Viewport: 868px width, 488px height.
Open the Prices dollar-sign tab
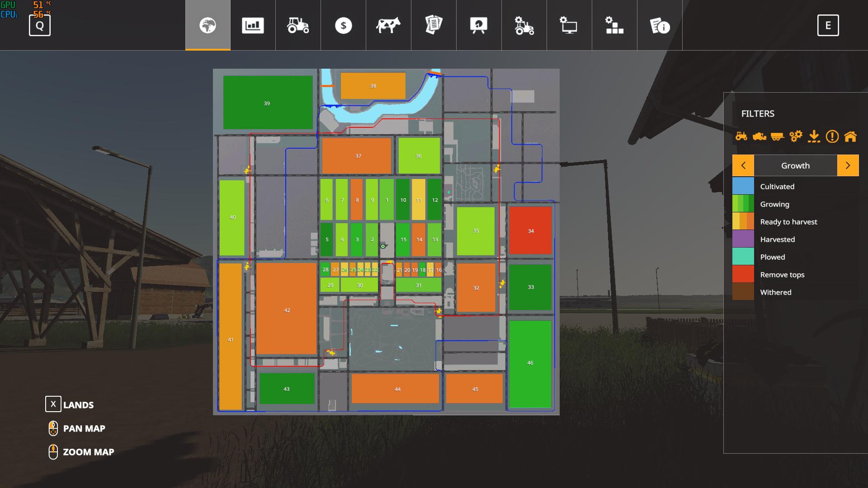click(x=343, y=25)
